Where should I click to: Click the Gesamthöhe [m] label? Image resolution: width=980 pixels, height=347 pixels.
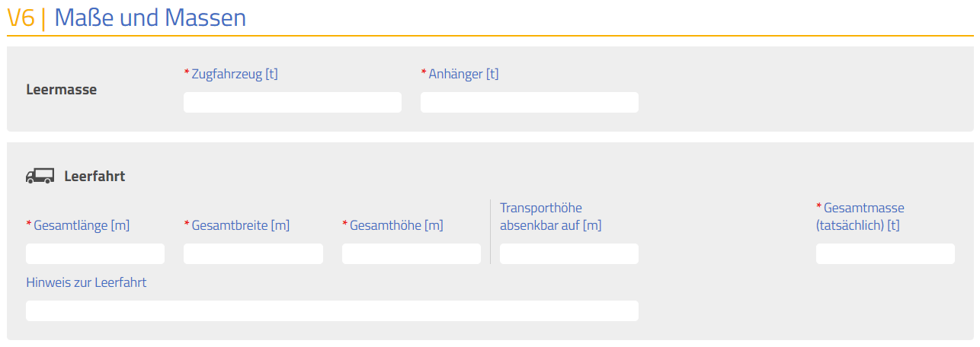[392, 225]
